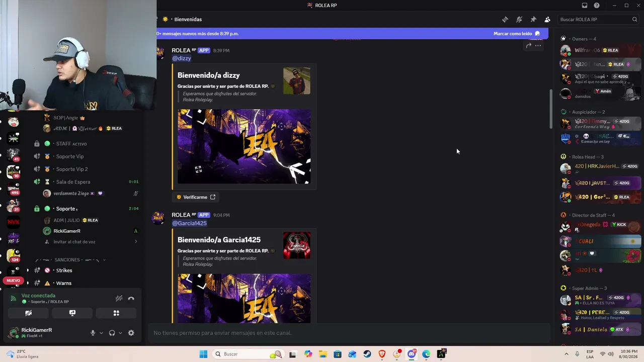
Task: Open Discord help icon in title bar
Action: click(x=597, y=6)
